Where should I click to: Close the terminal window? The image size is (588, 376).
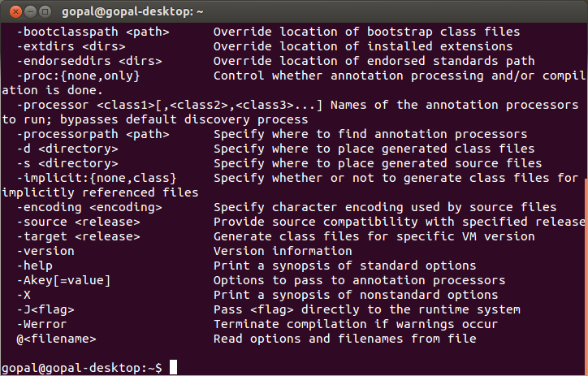click(15, 12)
